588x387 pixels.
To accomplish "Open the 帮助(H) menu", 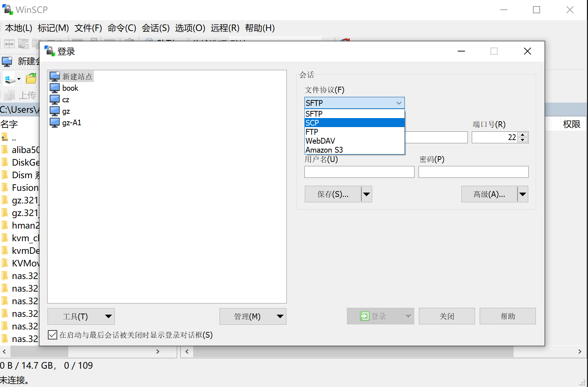I will pyautogui.click(x=260, y=28).
